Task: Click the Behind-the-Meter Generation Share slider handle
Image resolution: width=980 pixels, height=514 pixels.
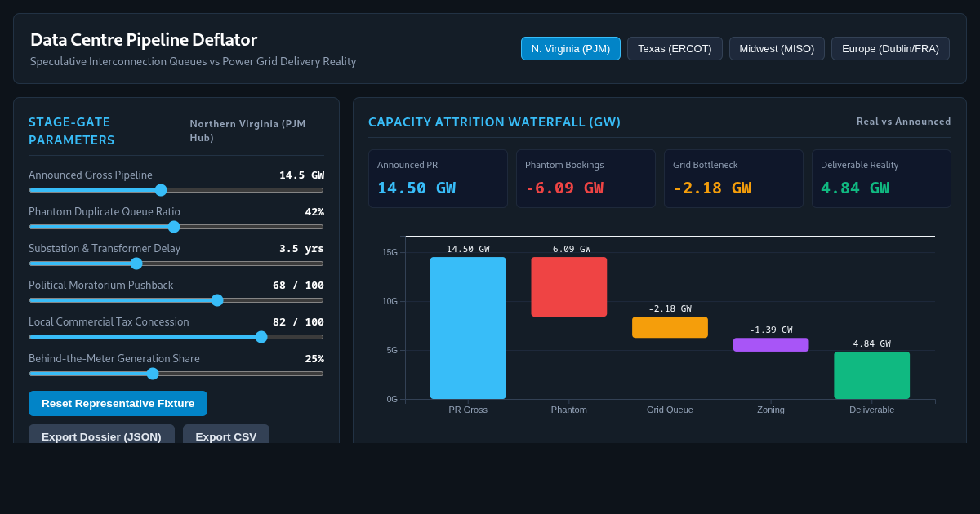Action: point(153,374)
